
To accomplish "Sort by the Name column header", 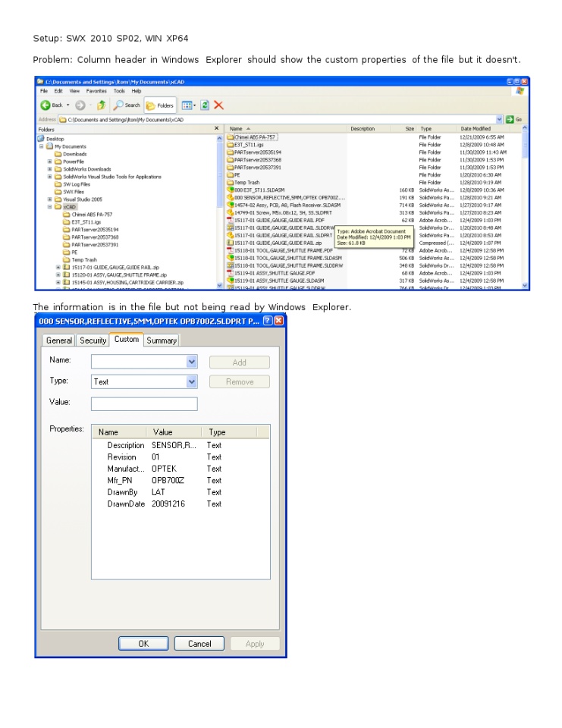I will (x=287, y=129).
